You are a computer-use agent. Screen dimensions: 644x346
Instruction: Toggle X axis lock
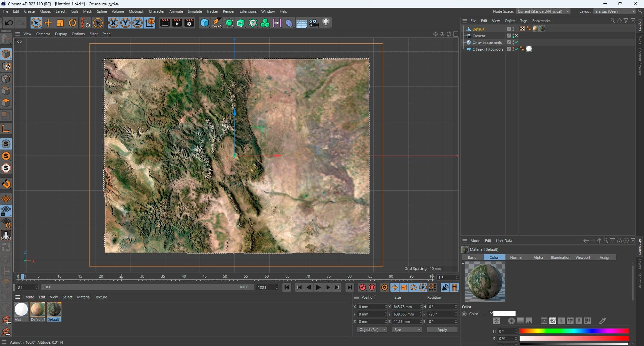click(x=113, y=23)
